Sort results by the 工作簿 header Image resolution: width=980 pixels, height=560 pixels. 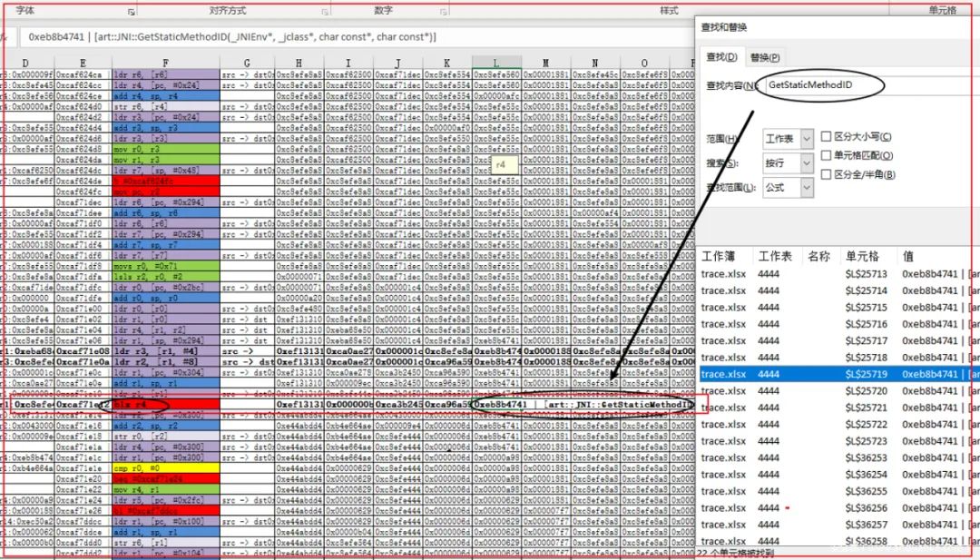pos(719,256)
